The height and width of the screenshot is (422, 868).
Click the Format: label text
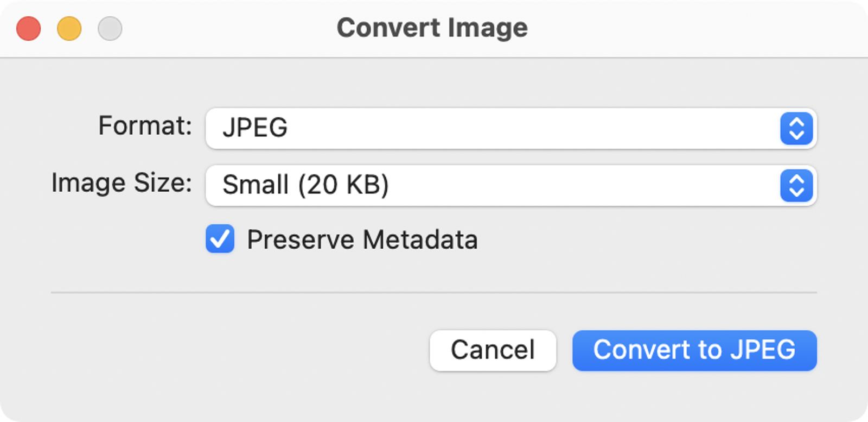(145, 126)
